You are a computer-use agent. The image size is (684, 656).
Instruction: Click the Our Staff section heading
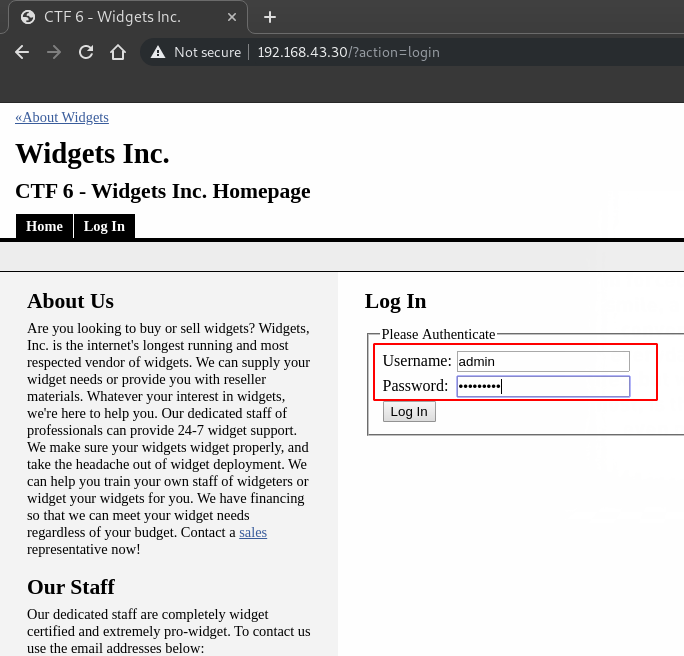pos(71,587)
